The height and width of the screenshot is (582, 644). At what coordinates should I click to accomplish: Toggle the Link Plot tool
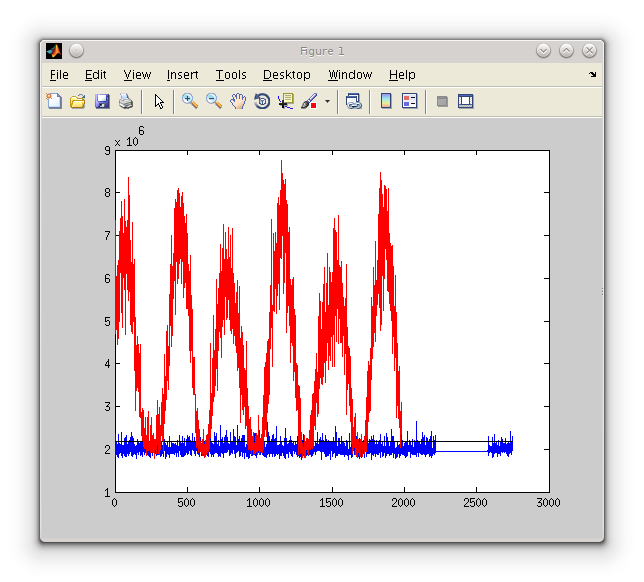click(353, 101)
